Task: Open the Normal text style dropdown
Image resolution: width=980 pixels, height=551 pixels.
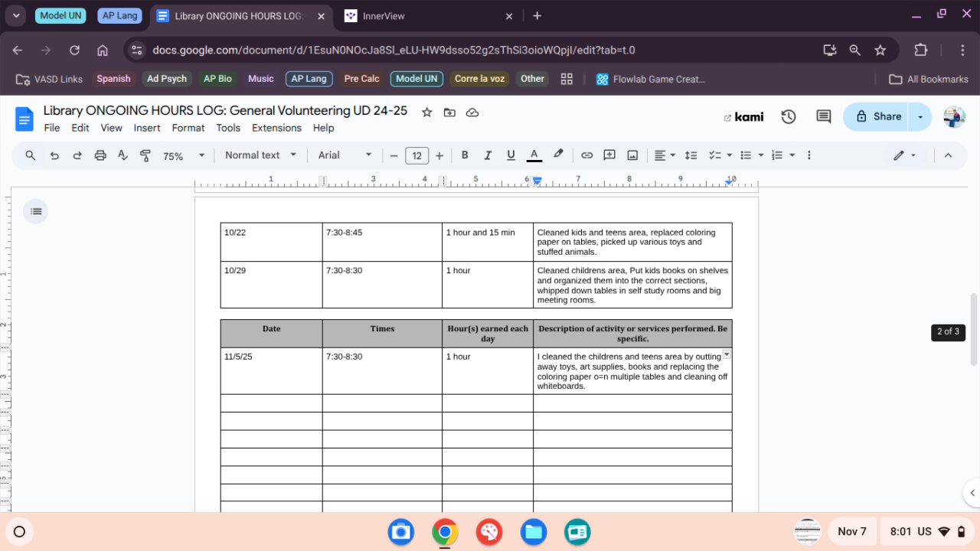Action: (x=260, y=155)
